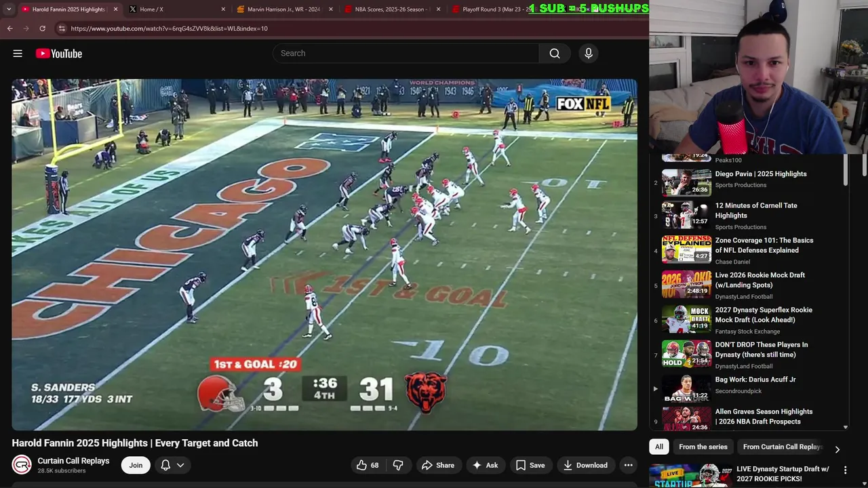868x488 pixels.
Task: Close the Home / X tab
Action: point(223,9)
